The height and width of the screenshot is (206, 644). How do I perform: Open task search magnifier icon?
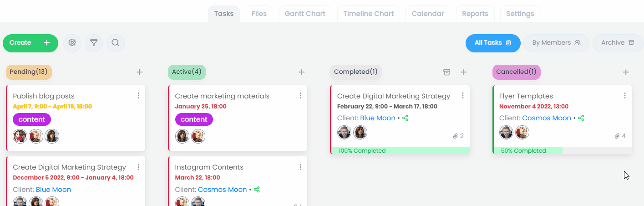(115, 43)
